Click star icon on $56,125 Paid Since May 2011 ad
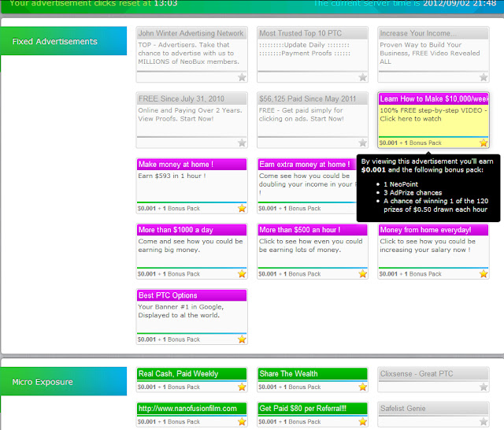This screenshot has height=430, width=504. pos(362,143)
